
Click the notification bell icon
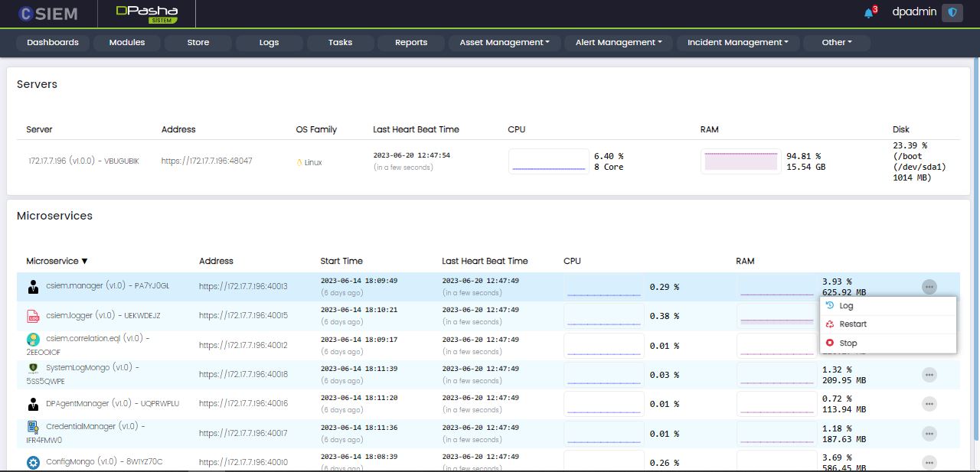click(x=868, y=13)
